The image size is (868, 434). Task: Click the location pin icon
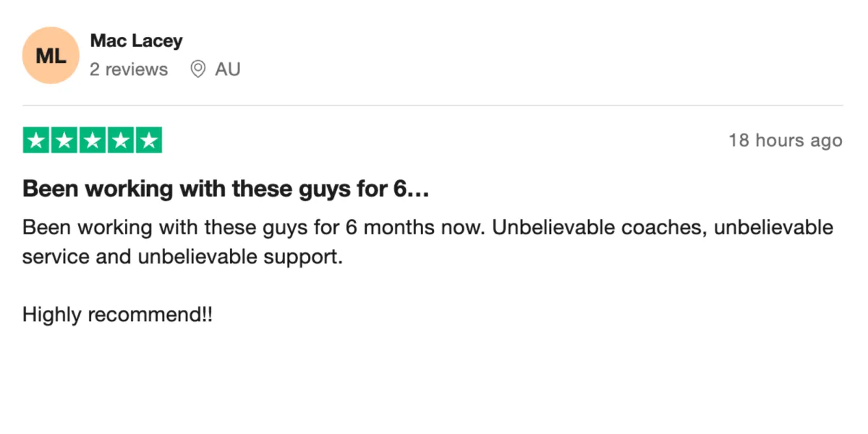point(197,69)
